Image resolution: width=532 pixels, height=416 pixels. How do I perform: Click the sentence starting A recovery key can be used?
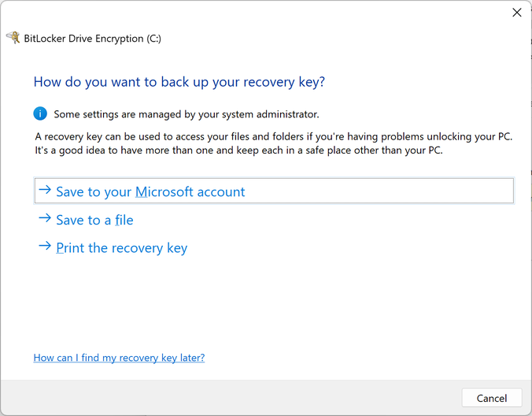[x=273, y=136]
